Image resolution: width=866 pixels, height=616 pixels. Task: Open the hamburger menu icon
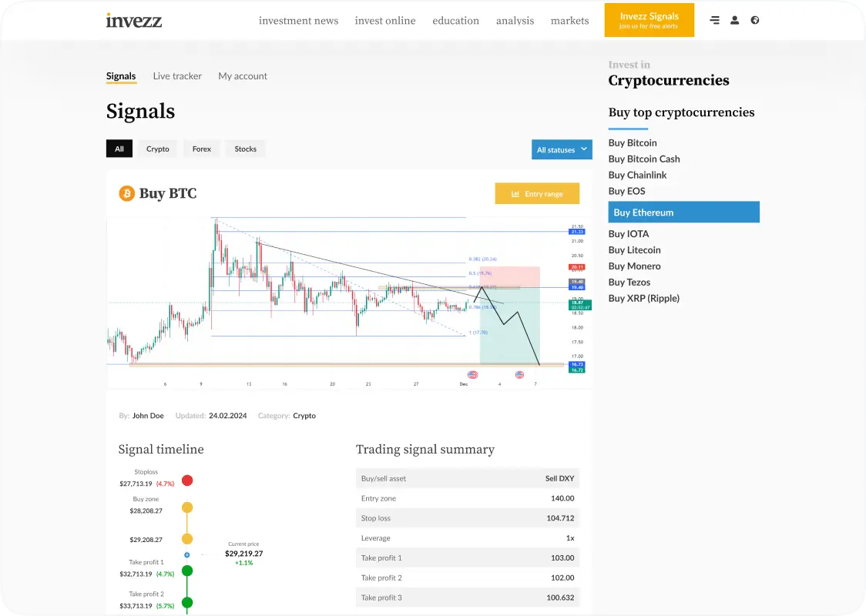tap(714, 21)
